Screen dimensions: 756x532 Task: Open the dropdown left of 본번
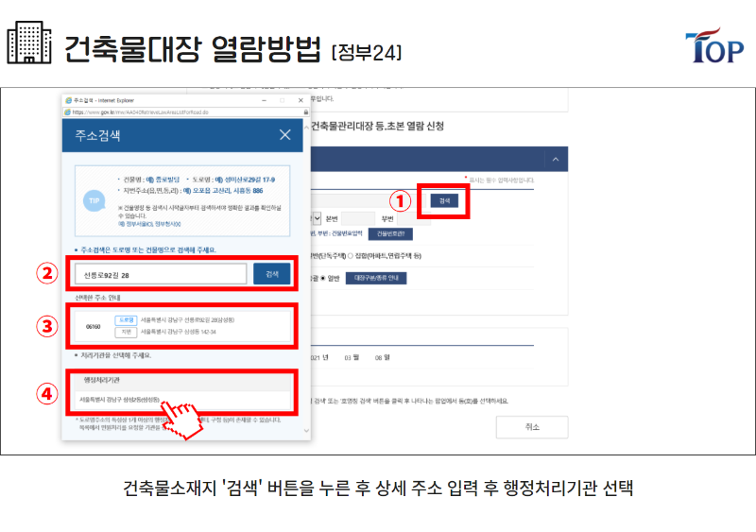317,218
